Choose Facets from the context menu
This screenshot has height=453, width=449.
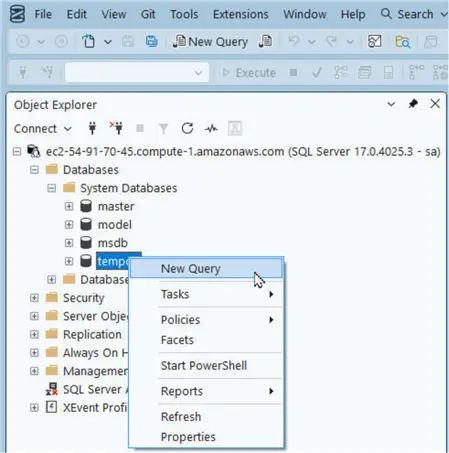click(206, 340)
